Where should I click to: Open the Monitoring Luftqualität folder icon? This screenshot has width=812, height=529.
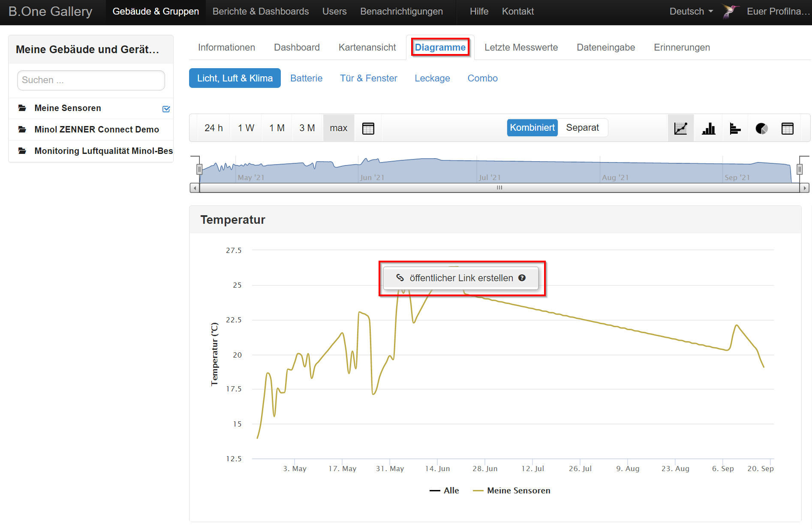tap(22, 151)
